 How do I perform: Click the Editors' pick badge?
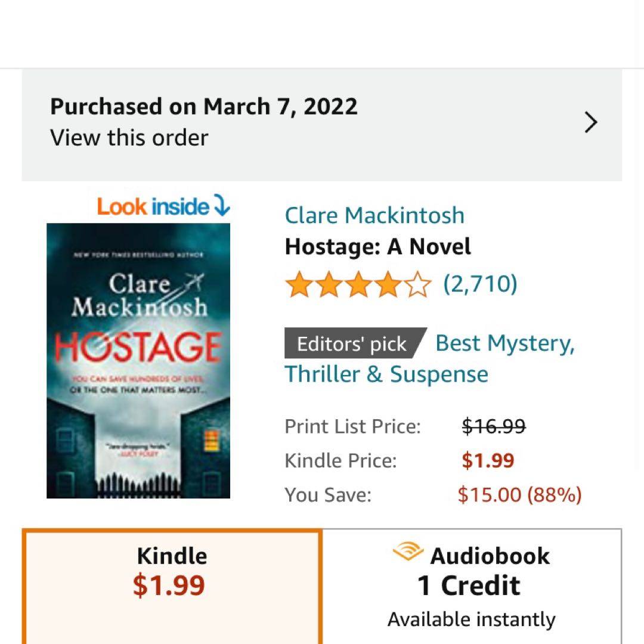352,343
